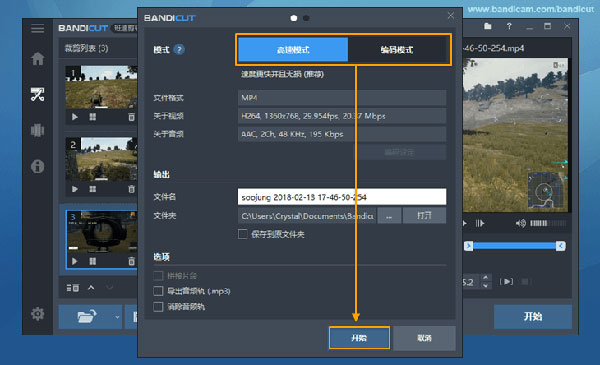Click the grid icon under segment 1
The height and width of the screenshot is (365, 600).
click(93, 117)
